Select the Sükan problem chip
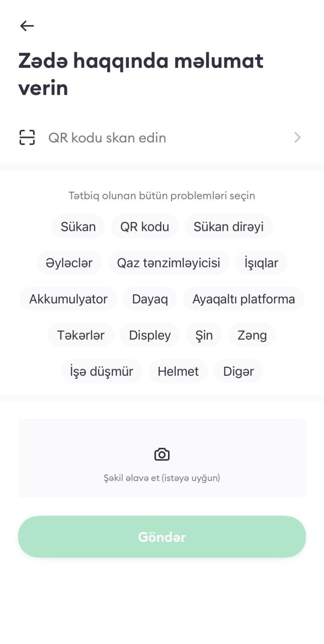Screen dimensions: 324x644 (78, 226)
